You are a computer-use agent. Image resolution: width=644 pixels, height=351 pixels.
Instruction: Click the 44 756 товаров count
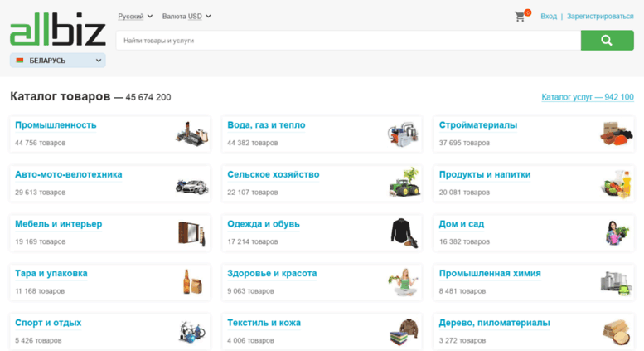[x=41, y=143]
